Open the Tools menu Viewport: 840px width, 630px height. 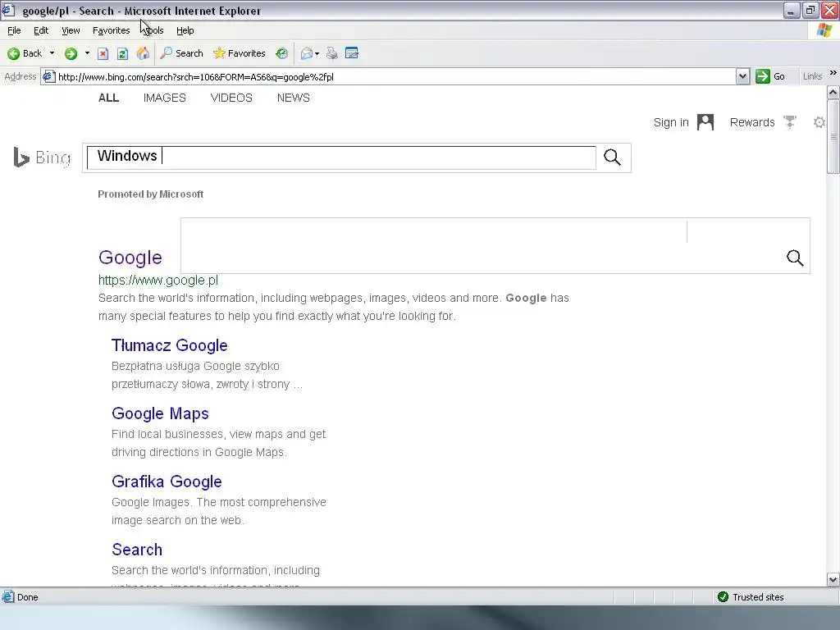[153, 30]
